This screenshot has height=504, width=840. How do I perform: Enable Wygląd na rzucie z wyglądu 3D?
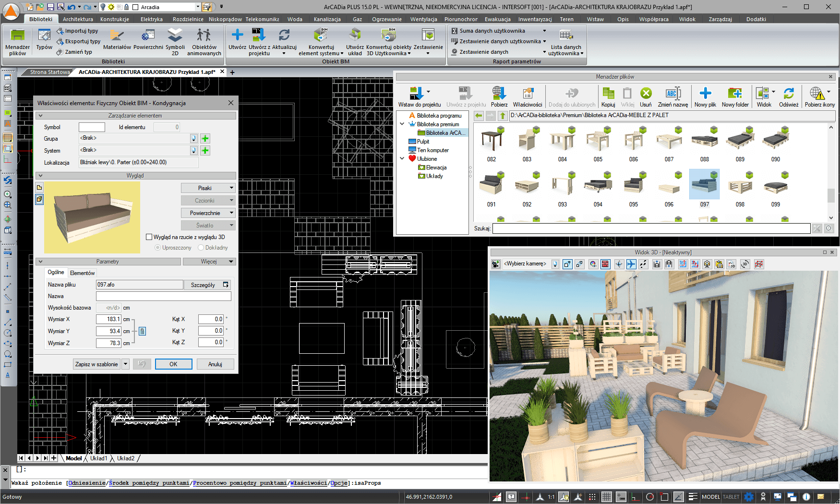[149, 237]
